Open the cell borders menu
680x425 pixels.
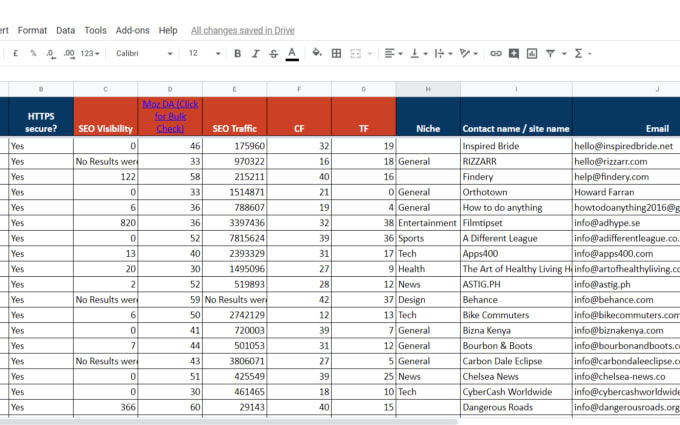[x=336, y=53]
